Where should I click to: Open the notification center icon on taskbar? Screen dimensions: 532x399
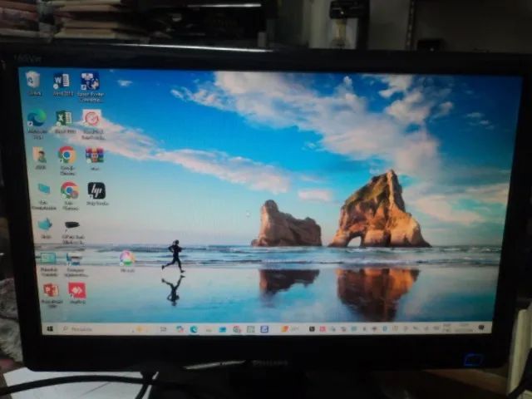(480, 327)
